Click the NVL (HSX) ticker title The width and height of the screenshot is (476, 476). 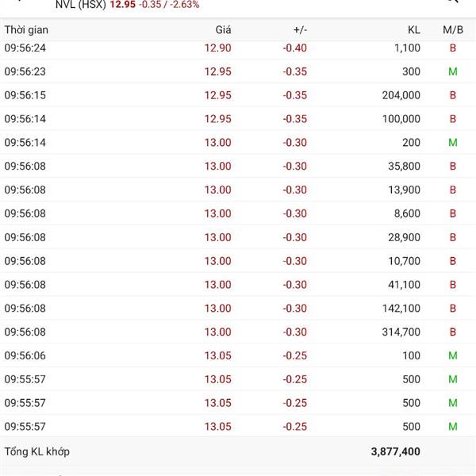point(80,5)
